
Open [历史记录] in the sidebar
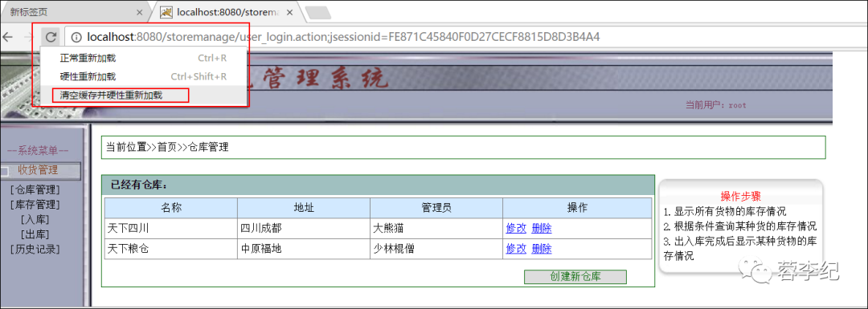coord(35,250)
